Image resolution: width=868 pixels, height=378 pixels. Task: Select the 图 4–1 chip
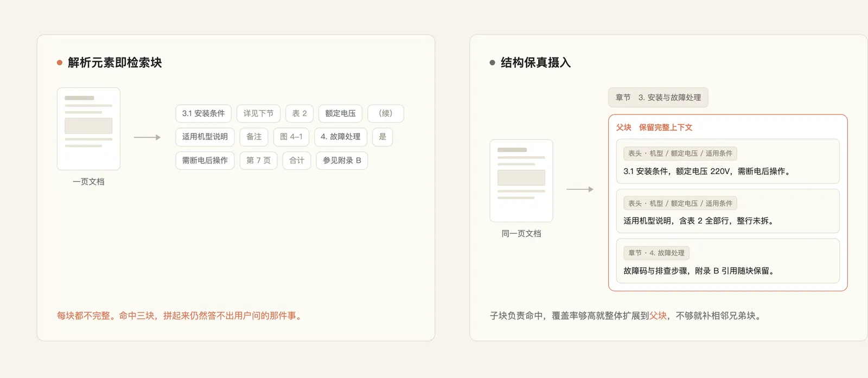pyautogui.click(x=291, y=137)
